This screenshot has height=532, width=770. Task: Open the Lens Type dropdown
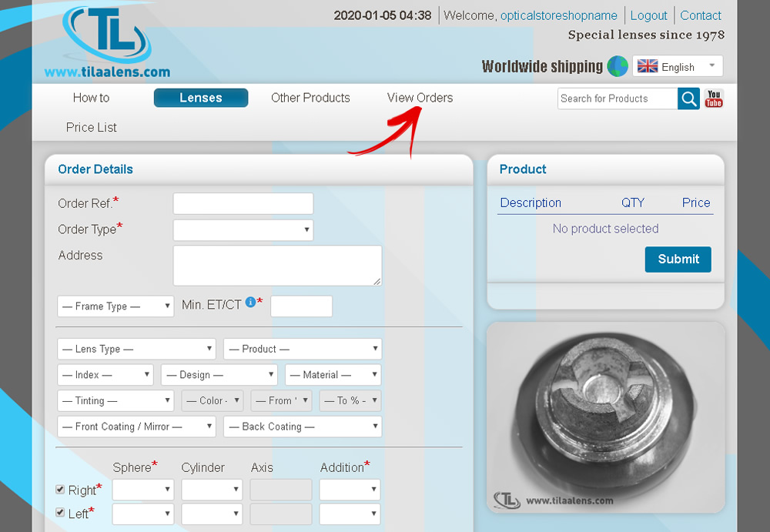(136, 349)
